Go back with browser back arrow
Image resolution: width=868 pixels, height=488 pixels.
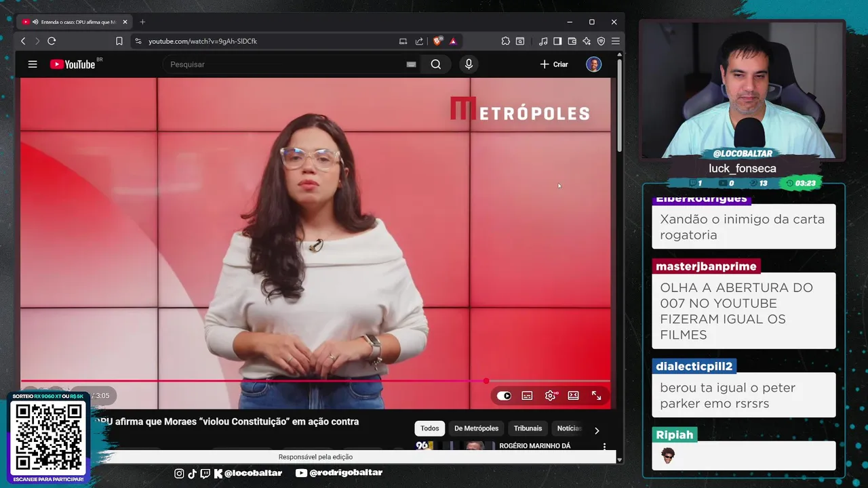tap(23, 41)
